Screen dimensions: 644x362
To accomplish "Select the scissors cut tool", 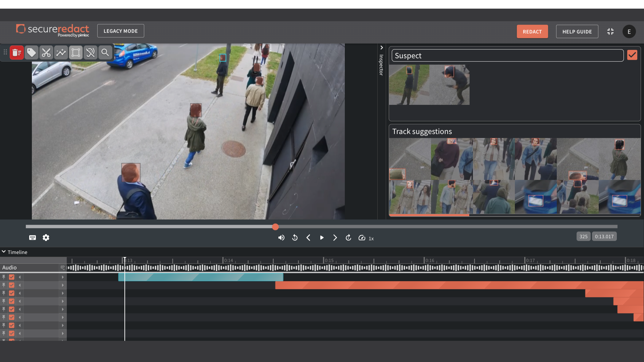I will [x=46, y=53].
